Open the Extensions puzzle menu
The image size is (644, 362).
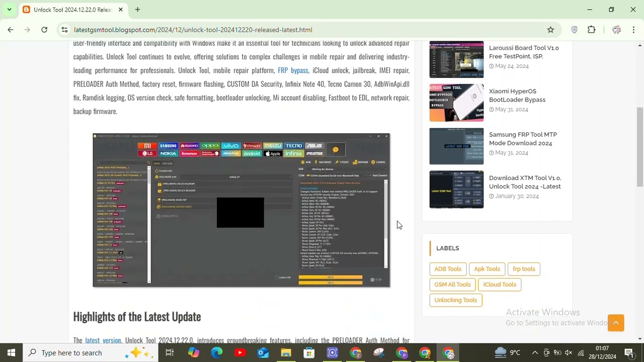[592, 30]
